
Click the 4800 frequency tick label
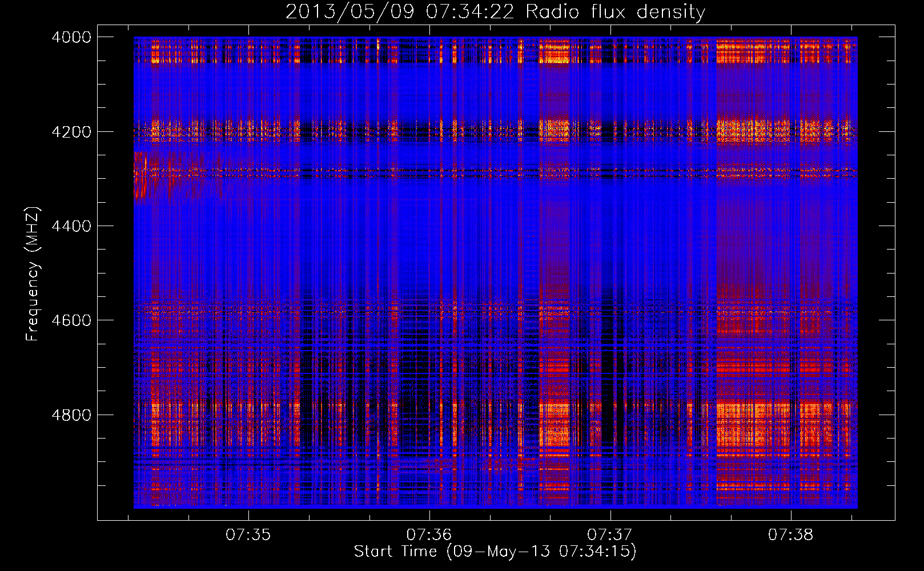point(71,415)
